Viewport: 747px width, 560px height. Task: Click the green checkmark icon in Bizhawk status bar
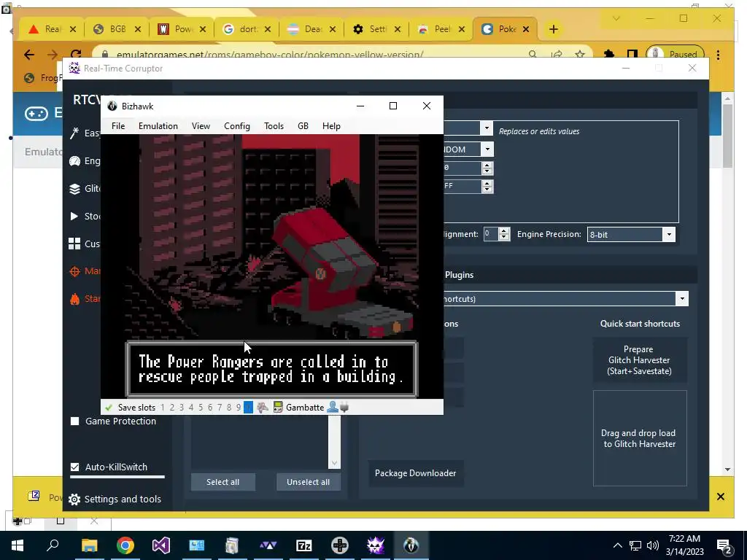[109, 408]
